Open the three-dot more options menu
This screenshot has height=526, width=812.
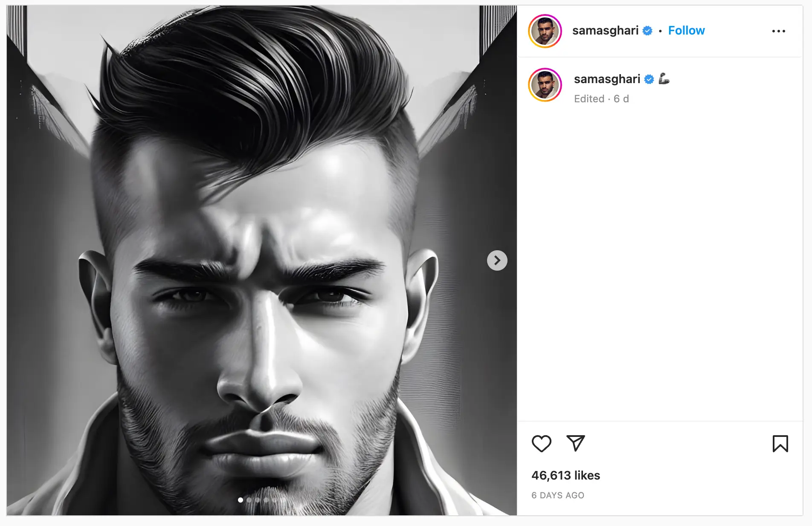(x=778, y=31)
